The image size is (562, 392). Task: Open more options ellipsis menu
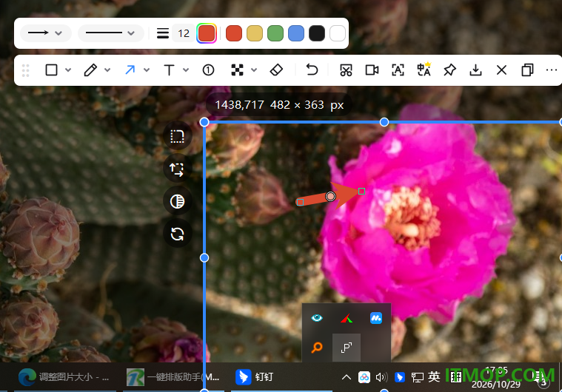tap(551, 70)
